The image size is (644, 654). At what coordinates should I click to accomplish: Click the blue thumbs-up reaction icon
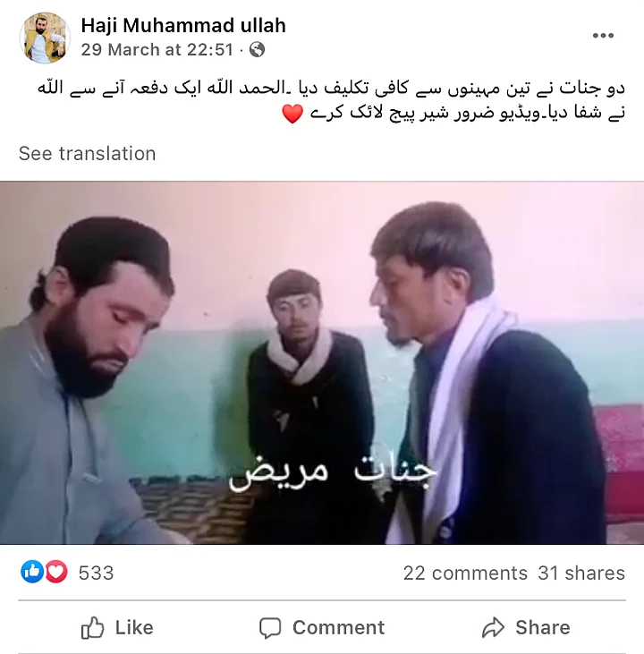[x=32, y=572]
